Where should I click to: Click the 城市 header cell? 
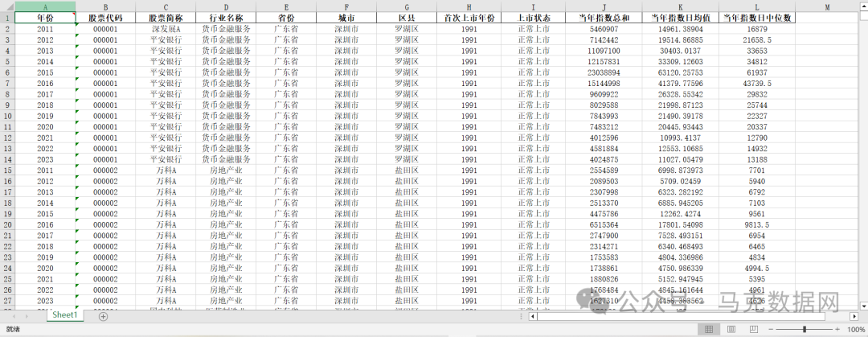coord(346,18)
